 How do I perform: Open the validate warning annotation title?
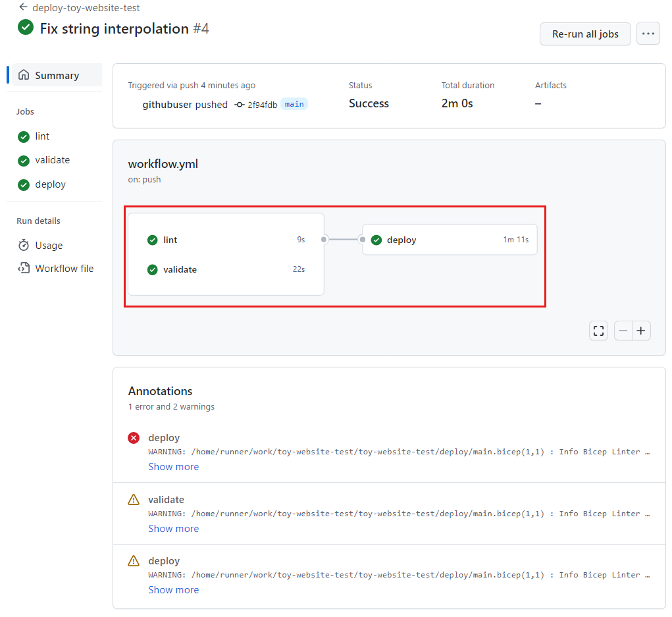(167, 500)
